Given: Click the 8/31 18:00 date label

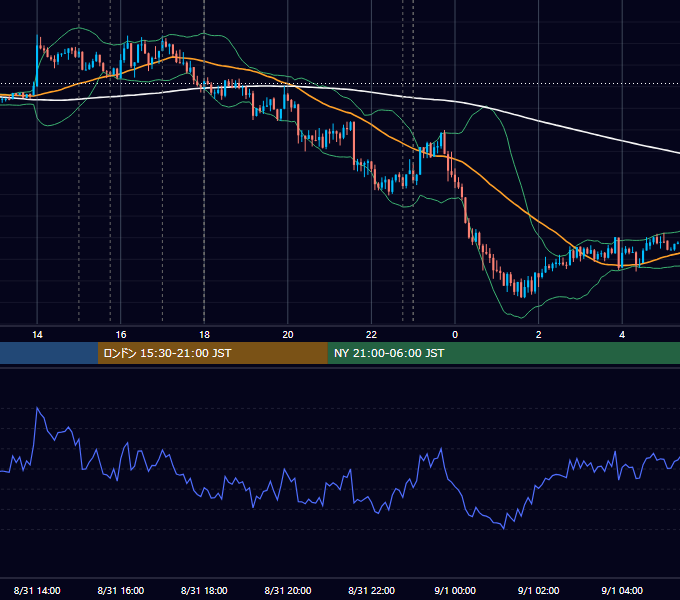Looking at the screenshot, I should pyautogui.click(x=204, y=590).
